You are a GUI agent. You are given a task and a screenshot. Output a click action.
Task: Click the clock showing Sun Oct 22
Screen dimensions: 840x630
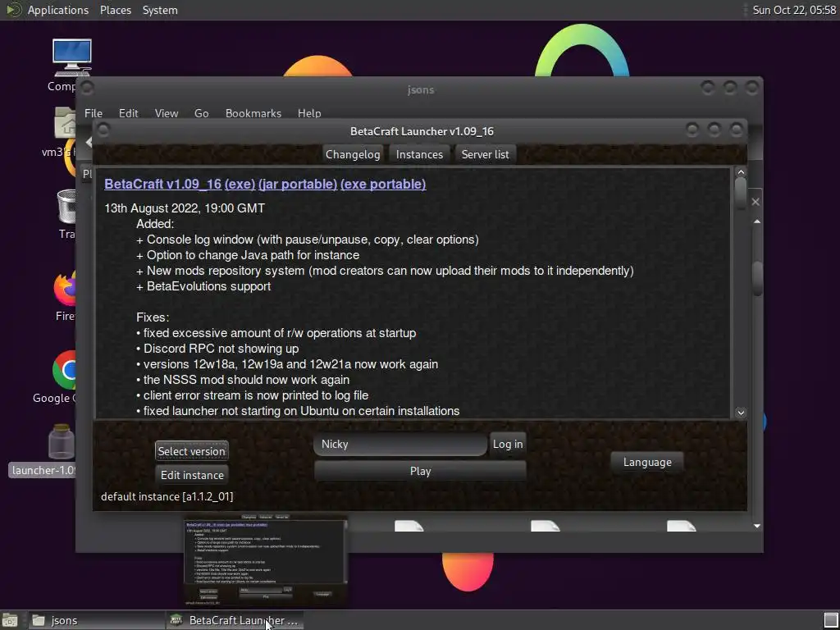tap(794, 10)
